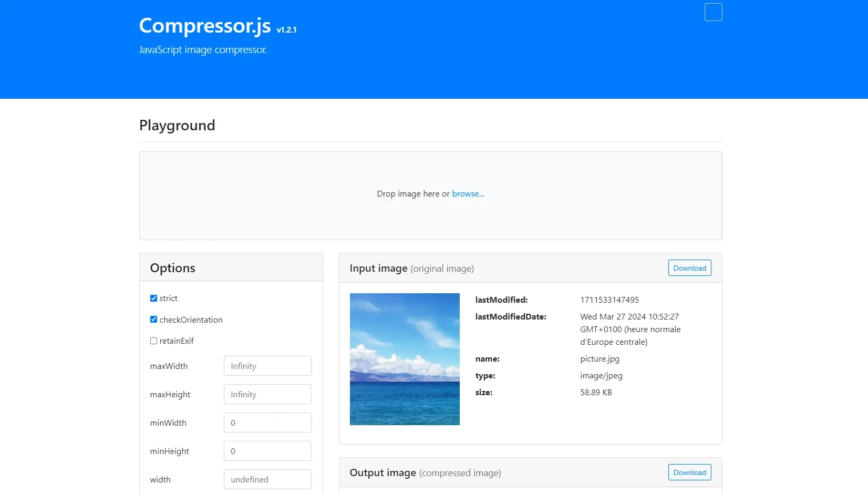Viewport: 868px width, 494px height.
Task: Select the lastModified value 1711533147495
Action: [x=609, y=300]
